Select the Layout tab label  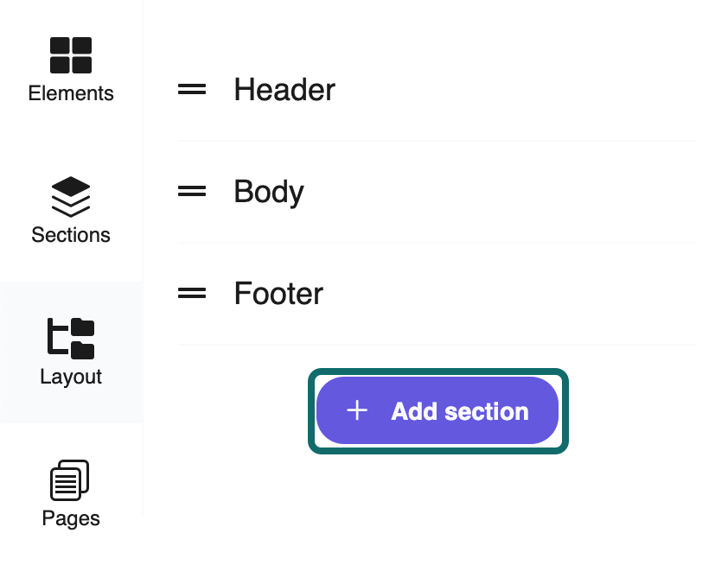pos(71,377)
